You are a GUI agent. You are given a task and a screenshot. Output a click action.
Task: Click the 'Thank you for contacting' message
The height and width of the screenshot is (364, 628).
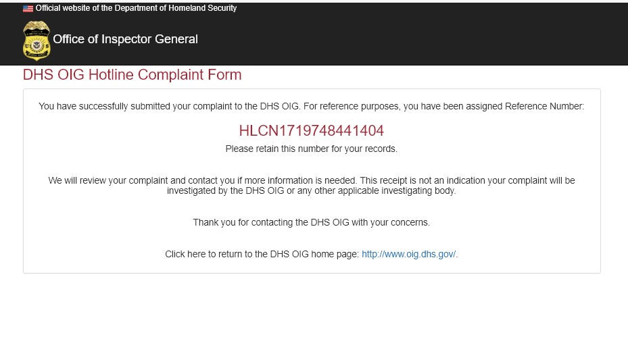coord(312,222)
